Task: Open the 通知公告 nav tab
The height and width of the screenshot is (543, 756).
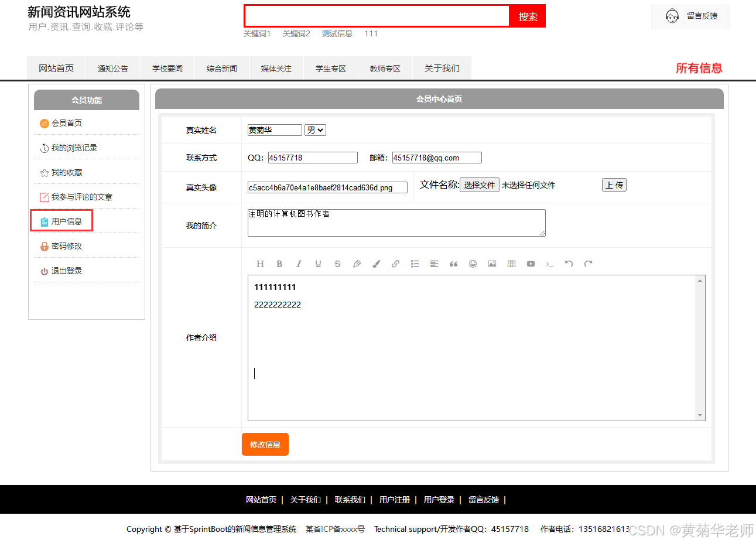Action: click(113, 68)
